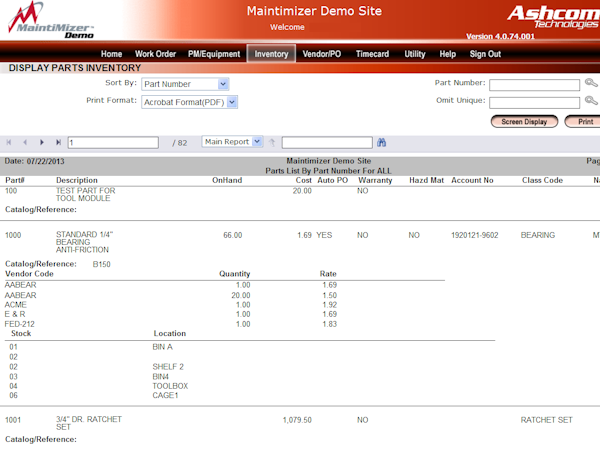Click location CAGE1

pyautogui.click(x=165, y=395)
